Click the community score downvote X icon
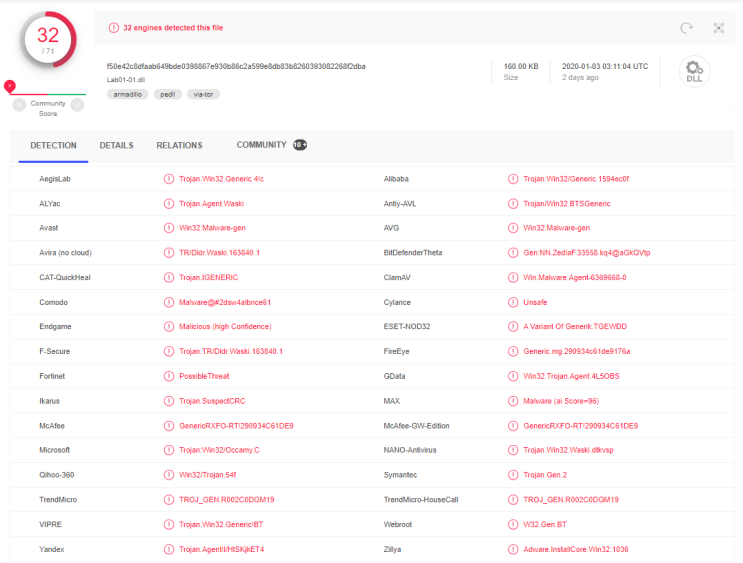 click(x=19, y=105)
